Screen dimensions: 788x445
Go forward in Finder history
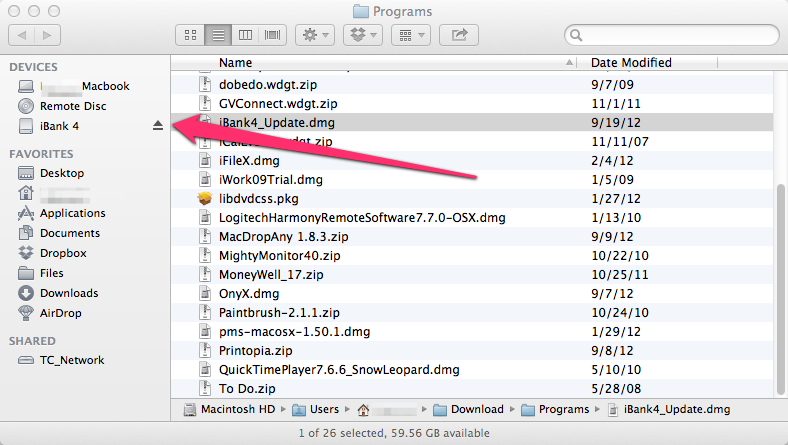pyautogui.click(x=47, y=35)
